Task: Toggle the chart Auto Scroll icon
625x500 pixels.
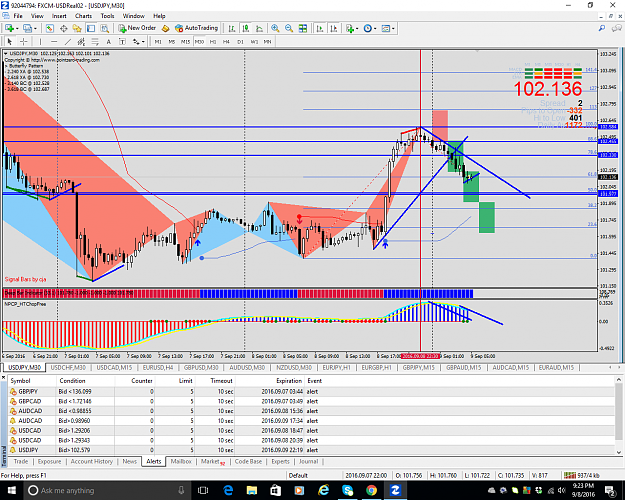Action: [320, 28]
